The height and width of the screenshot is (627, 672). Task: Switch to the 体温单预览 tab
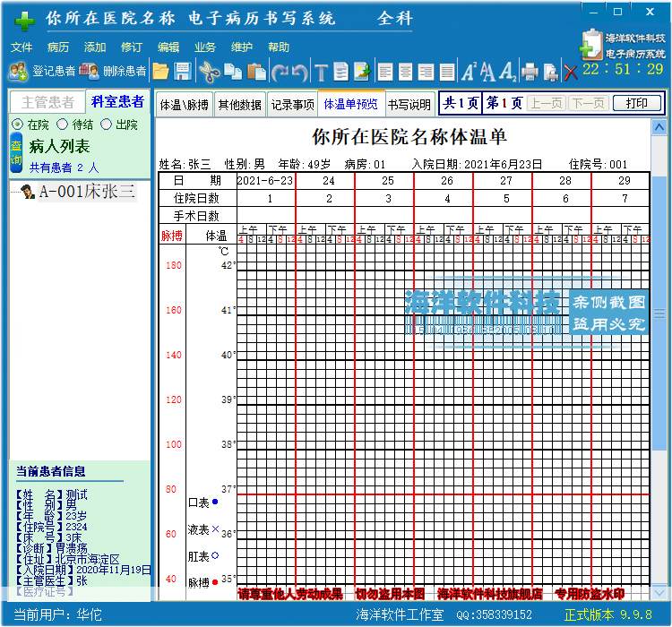coord(350,104)
